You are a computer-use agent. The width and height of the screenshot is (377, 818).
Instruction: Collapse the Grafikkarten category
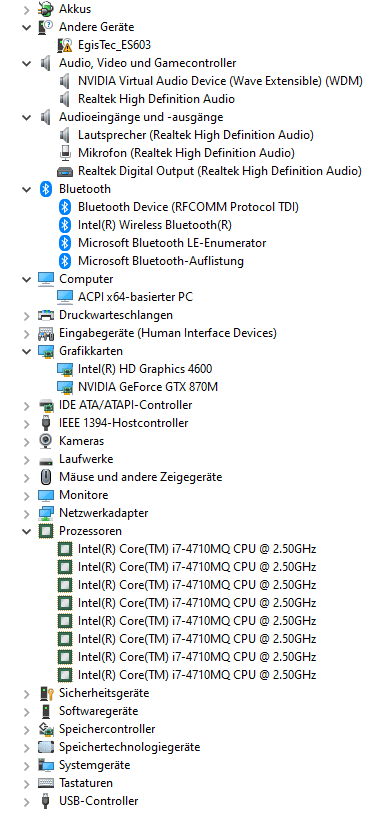(27, 351)
